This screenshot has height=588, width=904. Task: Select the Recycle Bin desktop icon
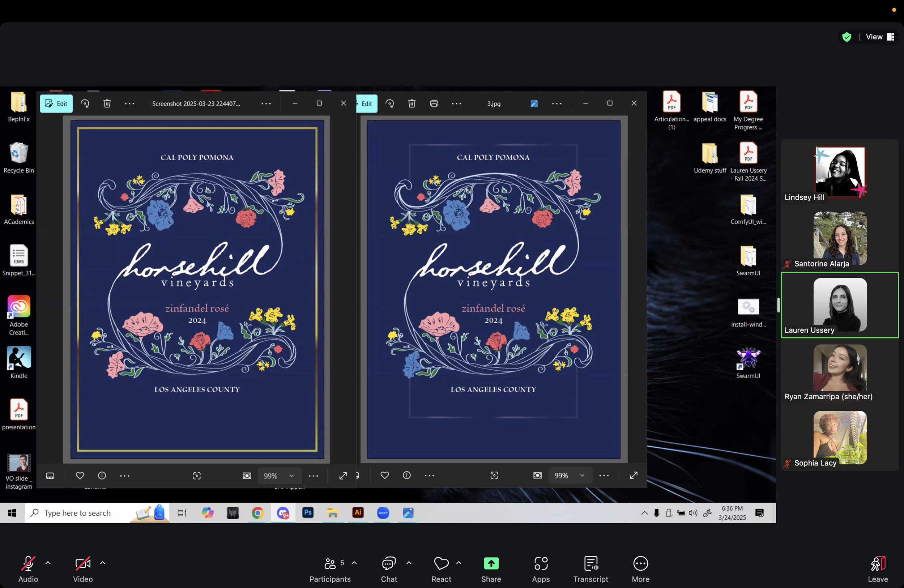pos(18,158)
